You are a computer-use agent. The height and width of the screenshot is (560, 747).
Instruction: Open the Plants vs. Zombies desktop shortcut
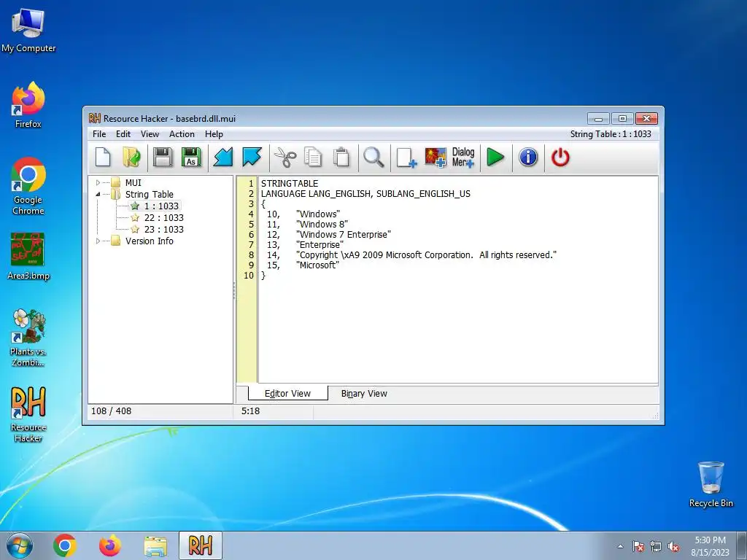coord(28,338)
